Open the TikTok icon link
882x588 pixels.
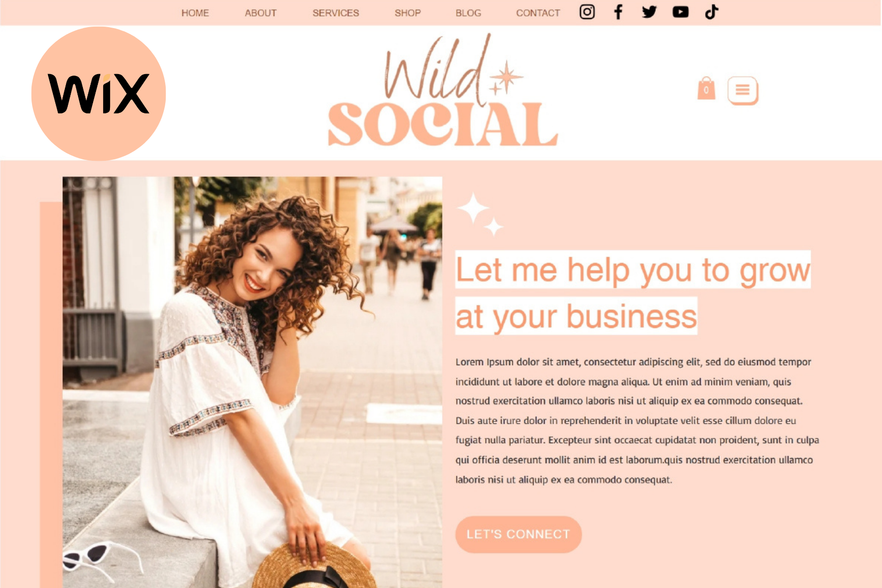coord(711,12)
